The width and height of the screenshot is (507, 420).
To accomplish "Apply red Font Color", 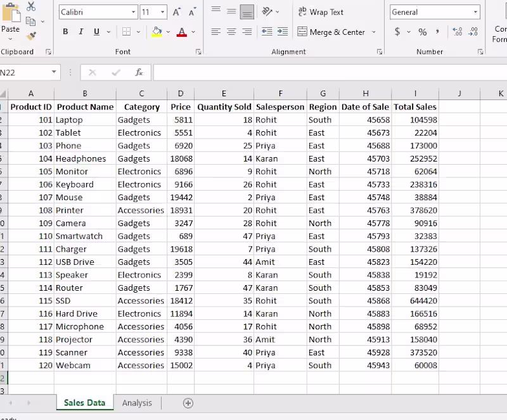I will coord(182,32).
